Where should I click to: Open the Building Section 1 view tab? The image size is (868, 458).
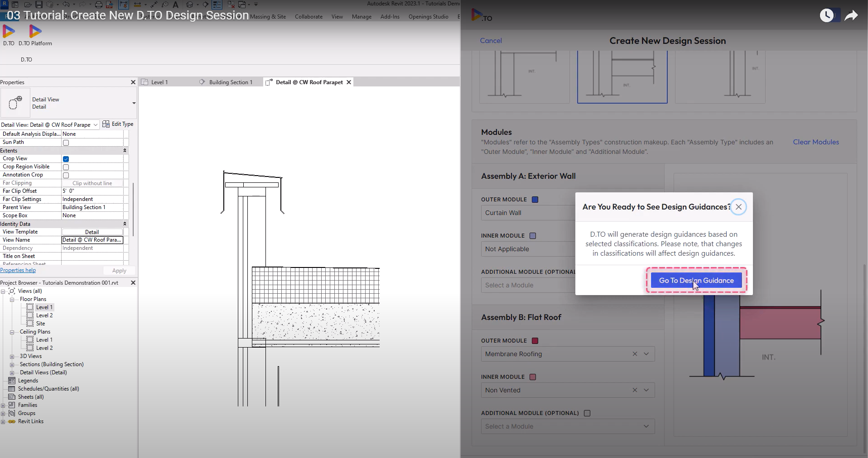pyautogui.click(x=231, y=82)
